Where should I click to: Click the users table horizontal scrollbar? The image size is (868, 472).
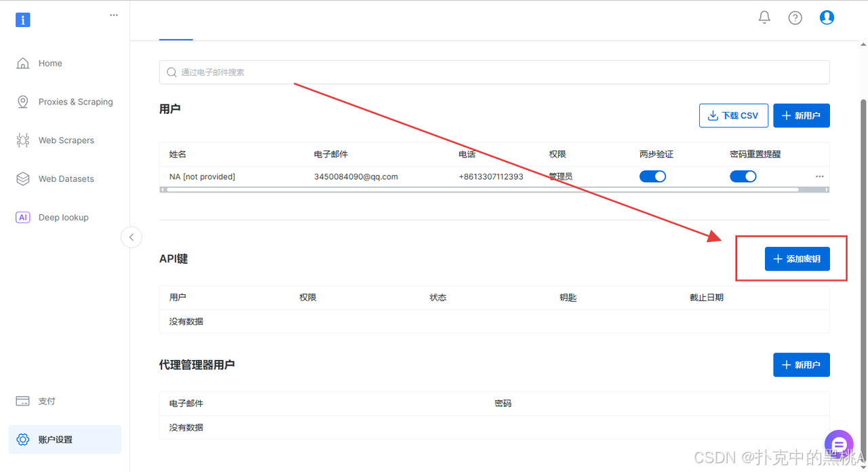click(482, 190)
